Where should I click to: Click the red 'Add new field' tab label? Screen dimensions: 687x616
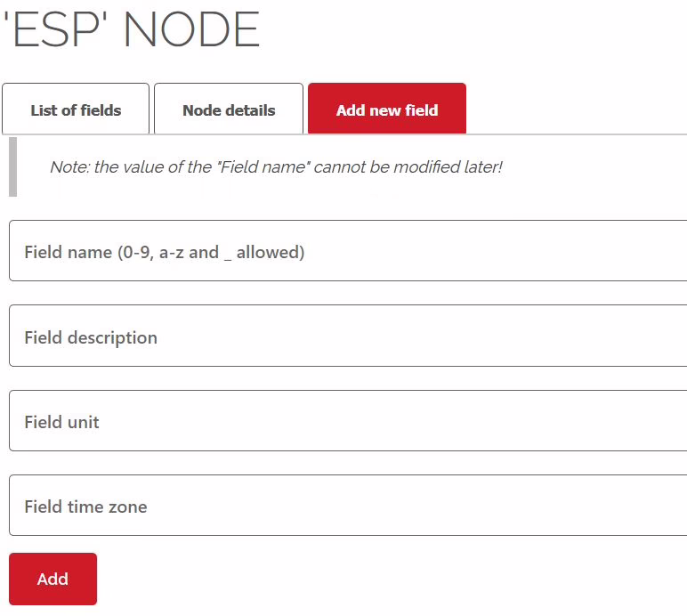[387, 110]
